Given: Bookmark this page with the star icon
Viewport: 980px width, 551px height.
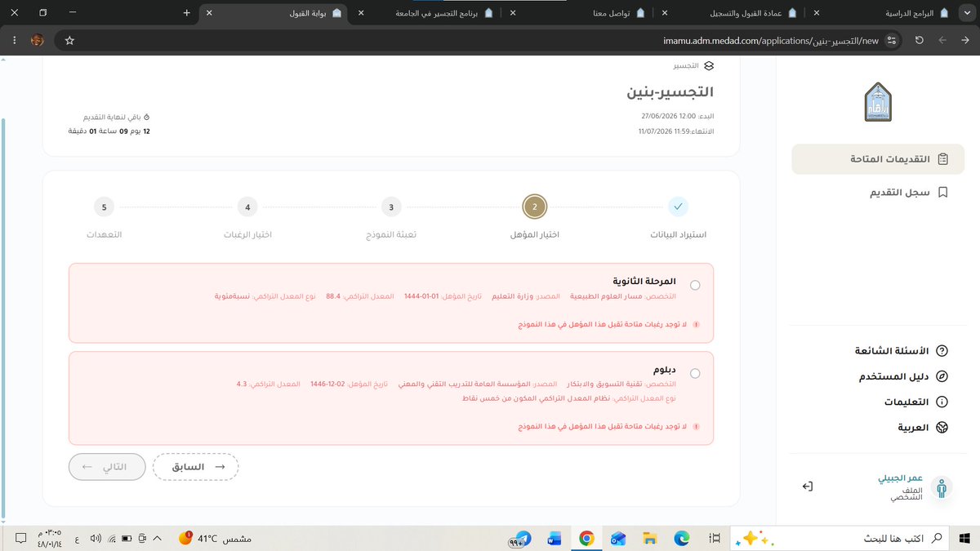Looking at the screenshot, I should tap(70, 40).
